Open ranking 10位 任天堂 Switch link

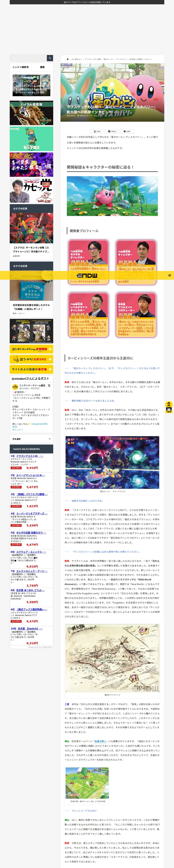click(x=30, y=629)
